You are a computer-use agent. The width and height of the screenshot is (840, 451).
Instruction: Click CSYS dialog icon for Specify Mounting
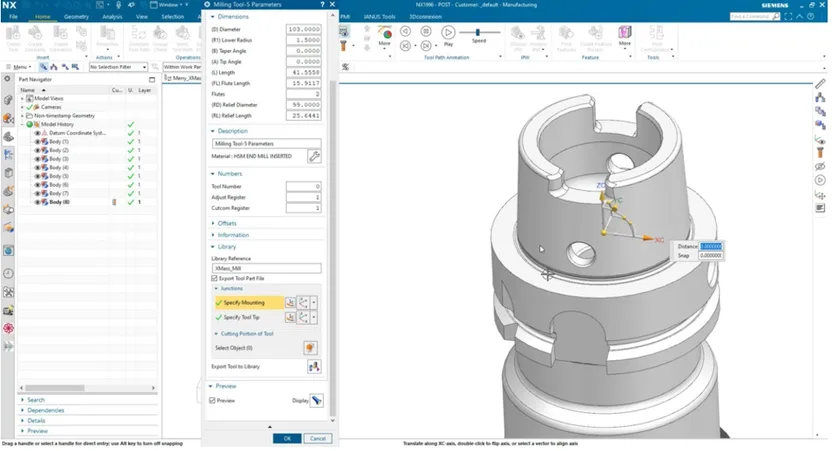290,303
